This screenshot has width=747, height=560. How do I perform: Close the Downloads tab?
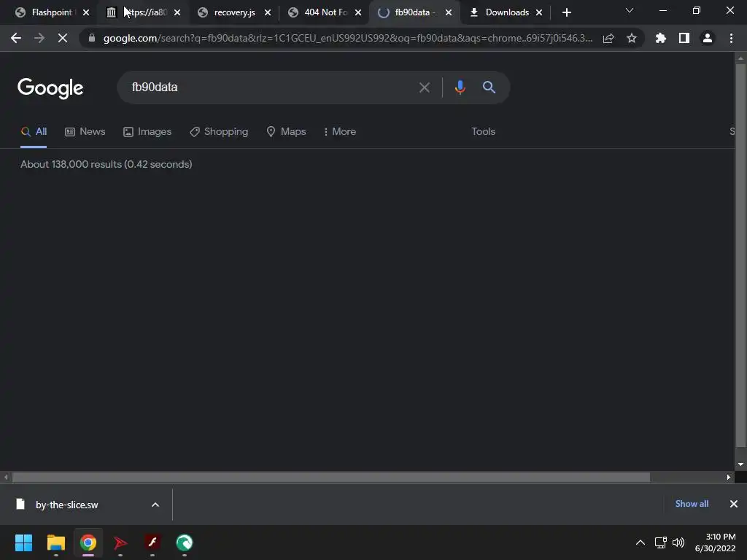tap(539, 13)
